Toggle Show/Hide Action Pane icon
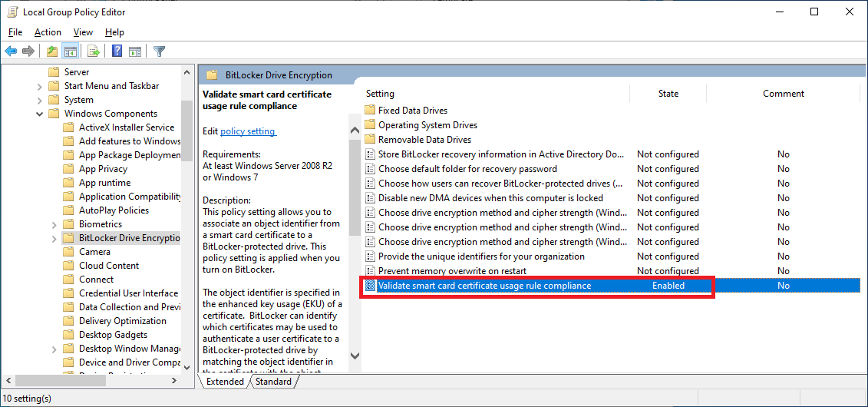868x407 pixels. pos(134,51)
